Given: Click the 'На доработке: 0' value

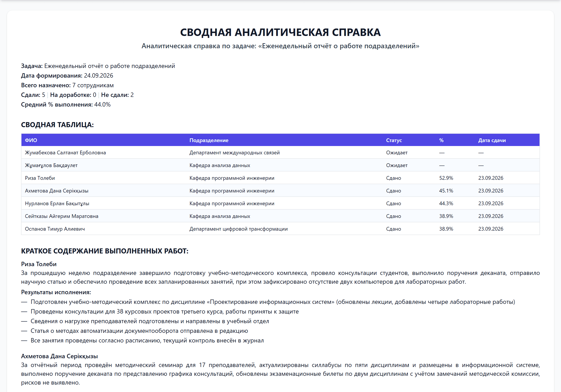Looking at the screenshot, I should click(x=73, y=95).
